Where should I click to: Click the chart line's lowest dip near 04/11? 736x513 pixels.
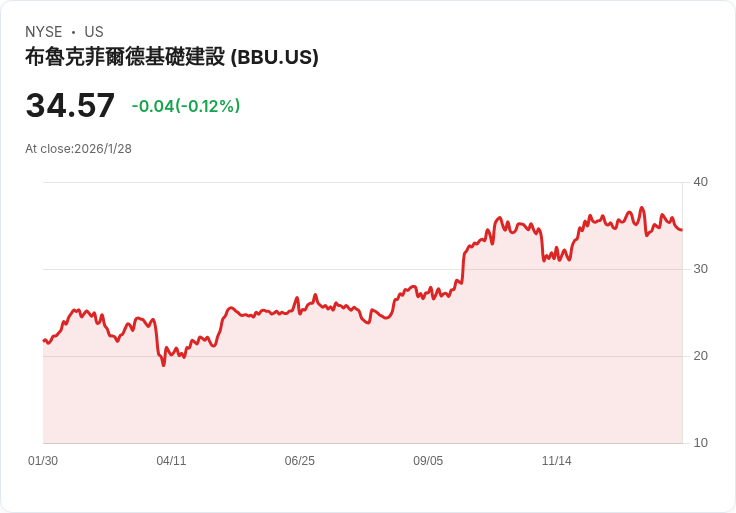[x=163, y=365]
